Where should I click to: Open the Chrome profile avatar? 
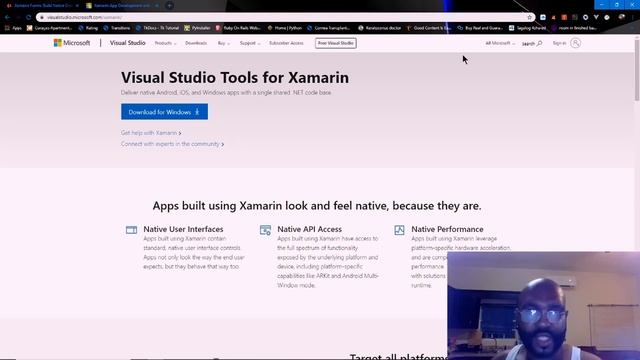pyautogui.click(x=622, y=17)
